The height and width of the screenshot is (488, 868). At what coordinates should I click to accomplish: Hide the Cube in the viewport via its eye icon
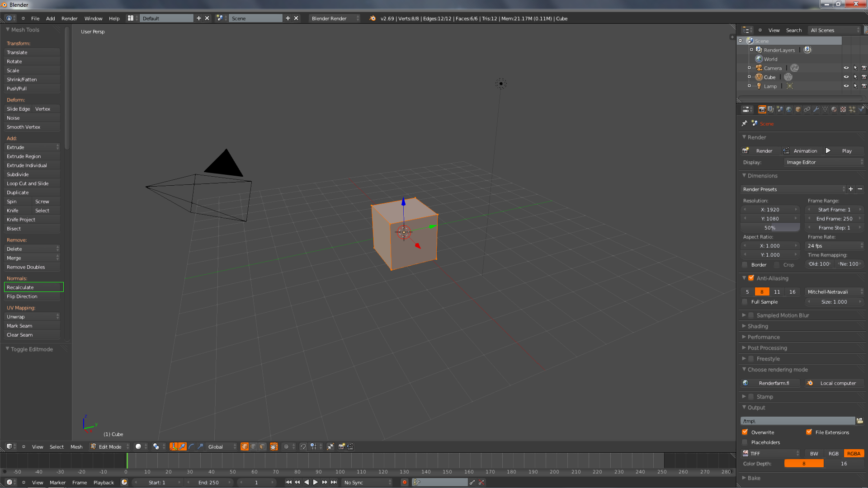point(846,77)
